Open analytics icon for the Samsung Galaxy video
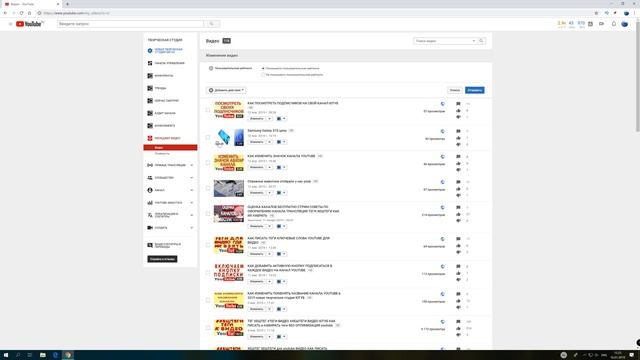This screenshot has width=640, height=360. [442, 131]
